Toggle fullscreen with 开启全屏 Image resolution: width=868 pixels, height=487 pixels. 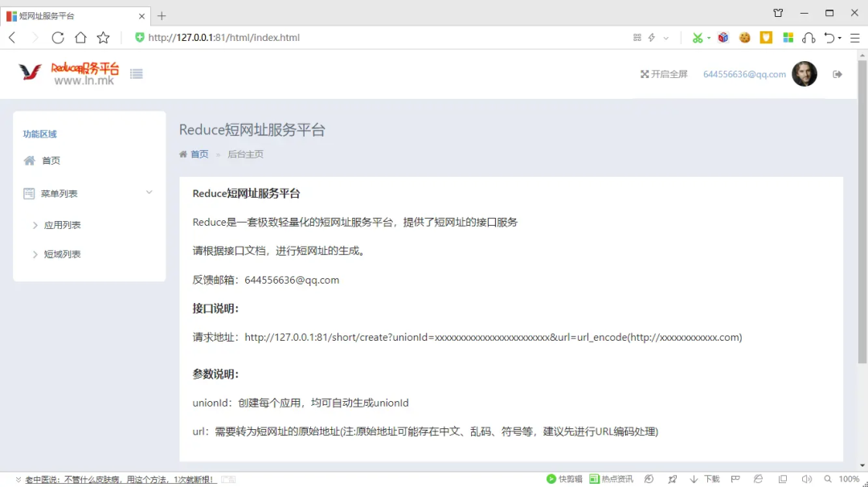[x=664, y=74]
